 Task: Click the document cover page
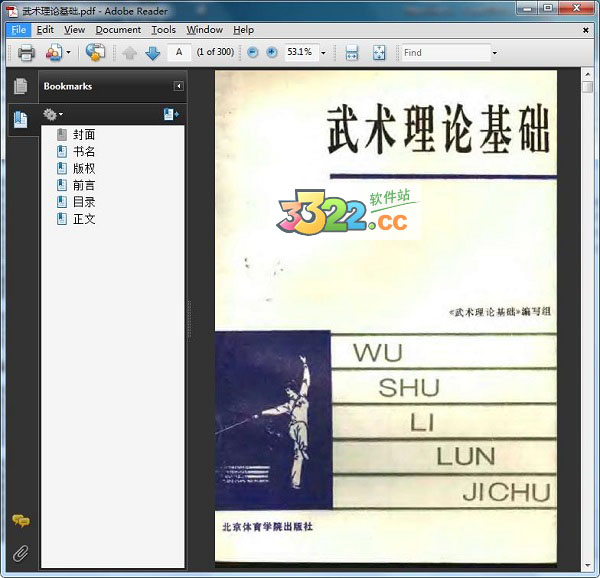tap(386, 317)
